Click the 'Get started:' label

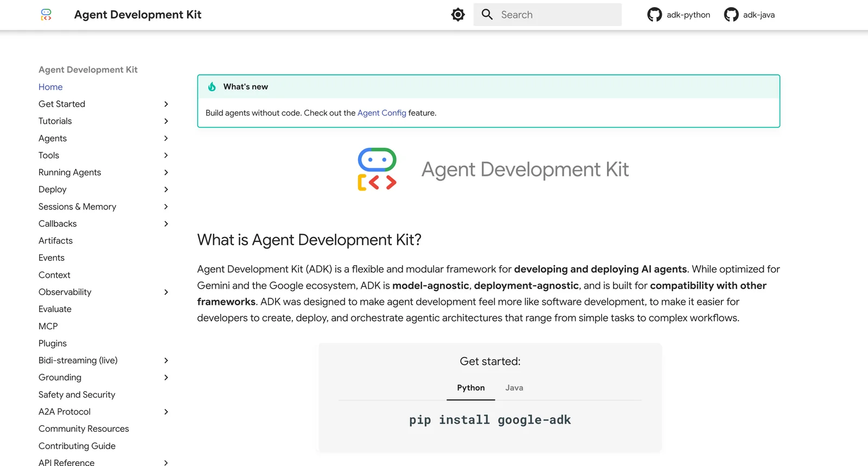coord(490,361)
